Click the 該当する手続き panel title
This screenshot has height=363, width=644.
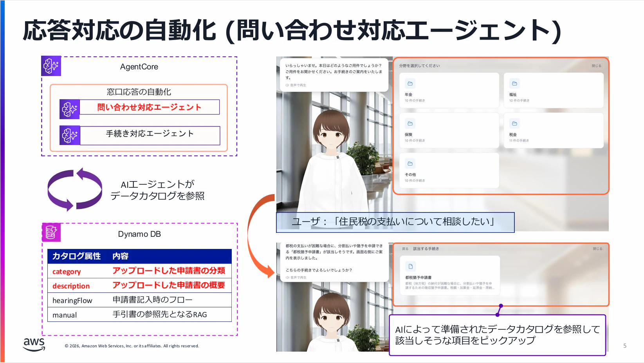pyautogui.click(x=426, y=249)
